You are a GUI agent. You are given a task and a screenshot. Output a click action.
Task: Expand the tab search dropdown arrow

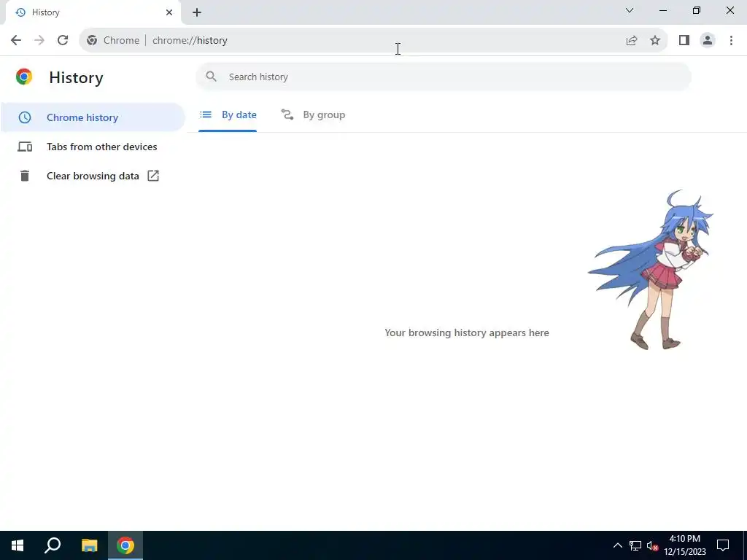[x=630, y=10]
